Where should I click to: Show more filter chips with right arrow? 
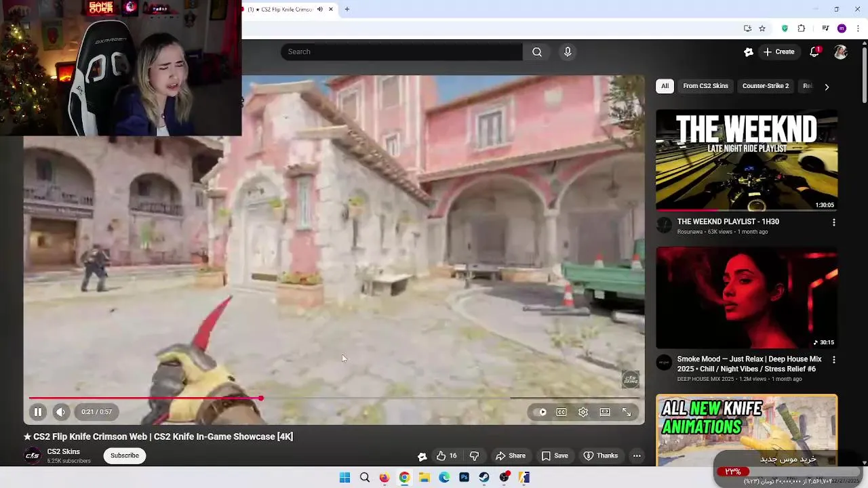click(x=826, y=87)
